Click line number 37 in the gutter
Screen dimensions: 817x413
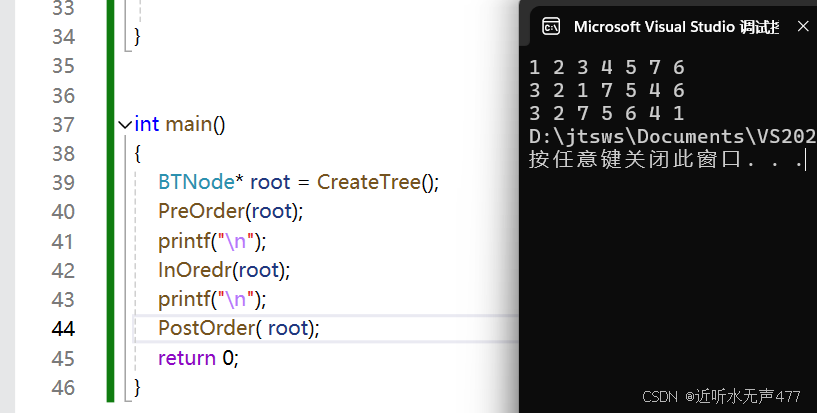point(63,125)
